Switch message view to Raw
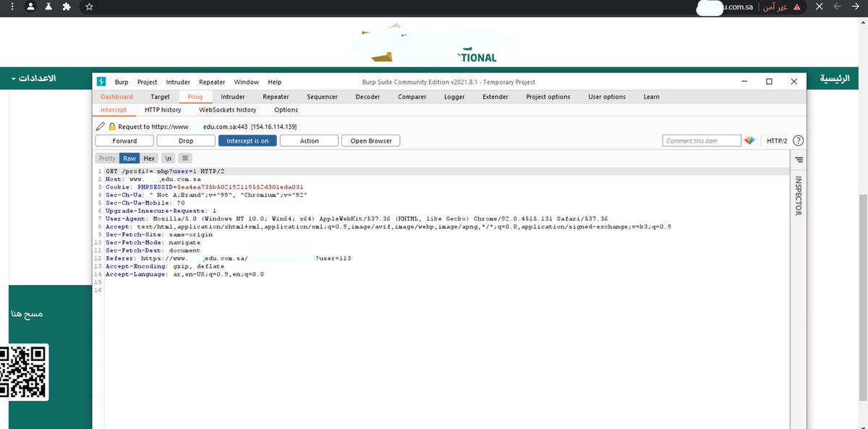 click(x=129, y=158)
